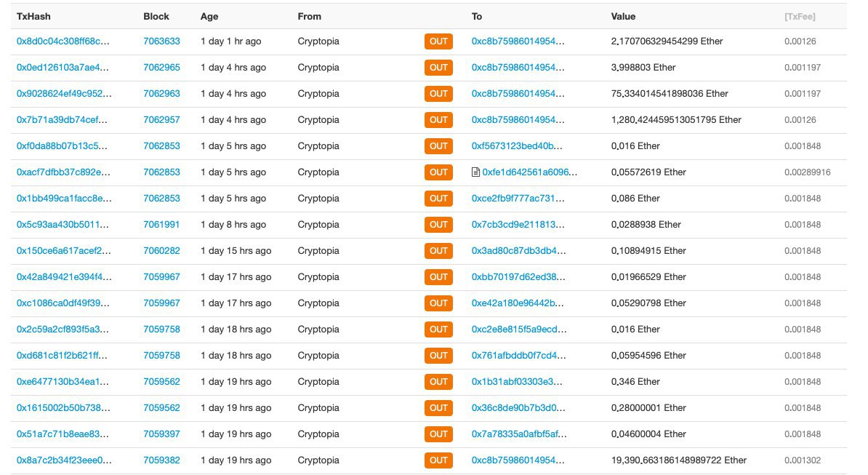Viewport: 868px width, 475px height.
Task: Open block 7059382
Action: click(161, 460)
